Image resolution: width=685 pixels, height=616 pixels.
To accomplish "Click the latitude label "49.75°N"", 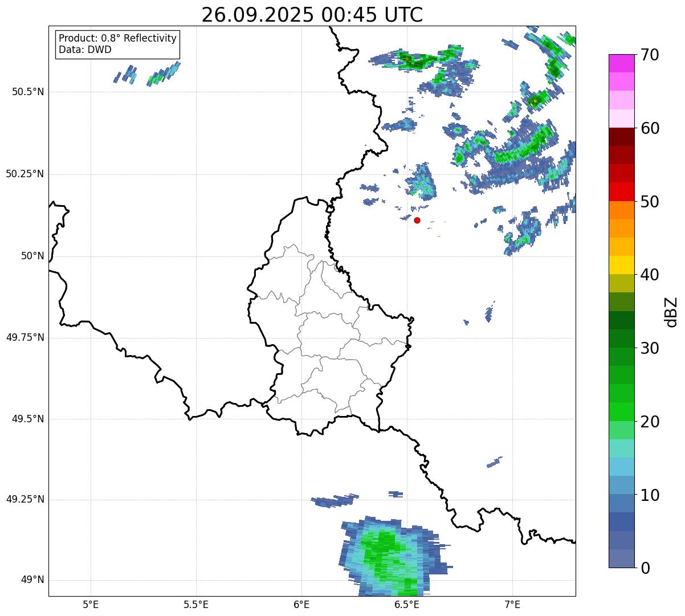I will coord(25,337).
